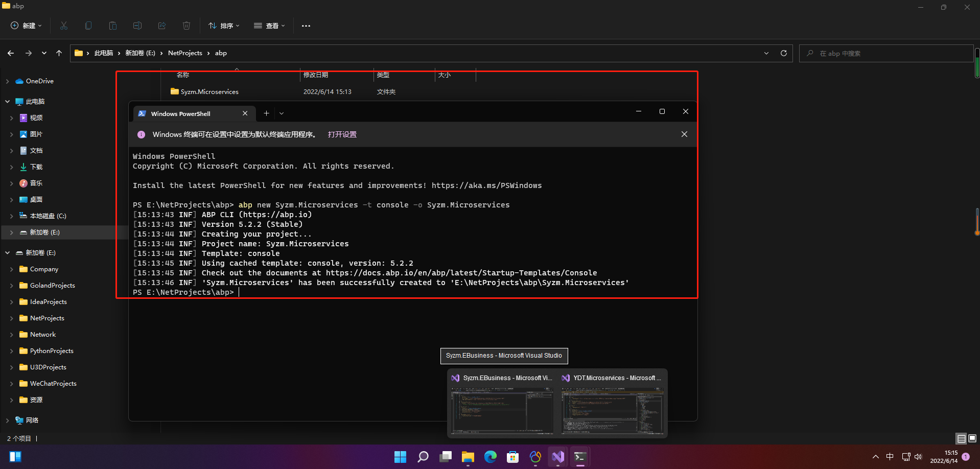Open the Windows Start menu

tap(401, 457)
